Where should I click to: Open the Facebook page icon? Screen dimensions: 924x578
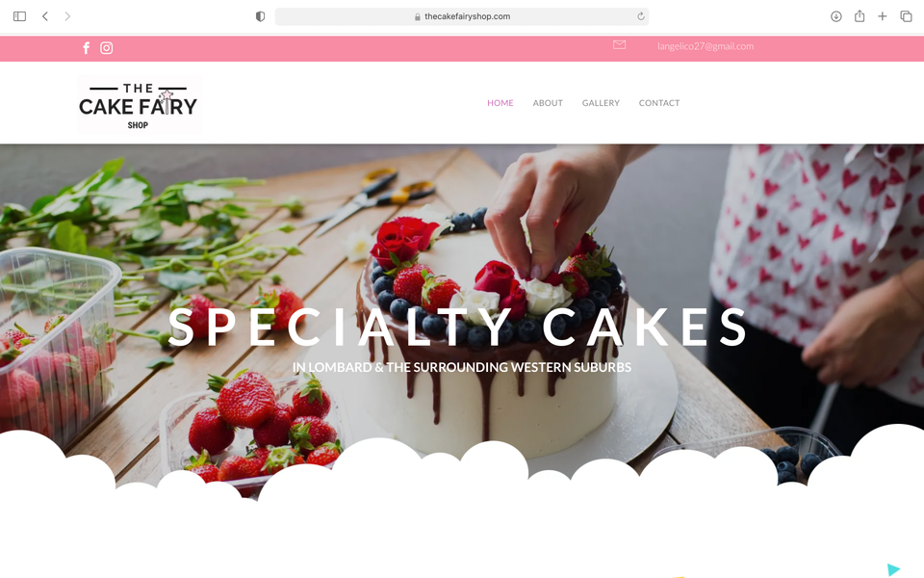coord(86,48)
